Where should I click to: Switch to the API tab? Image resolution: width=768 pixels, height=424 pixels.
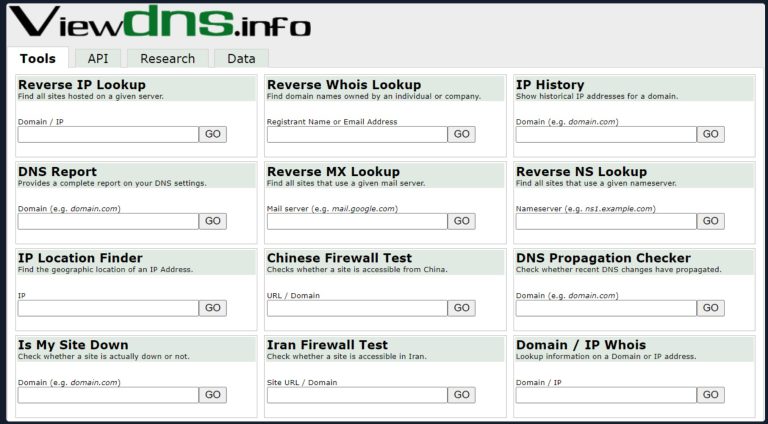pyautogui.click(x=98, y=59)
